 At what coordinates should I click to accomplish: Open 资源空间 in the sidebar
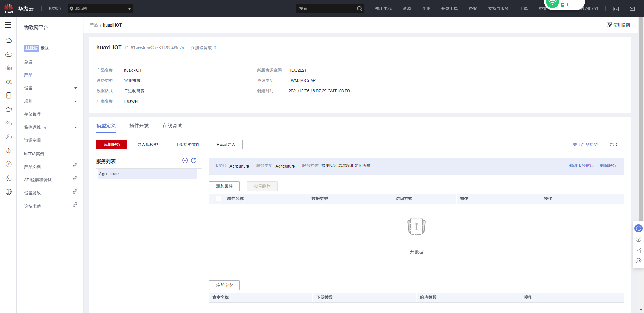click(x=32, y=140)
